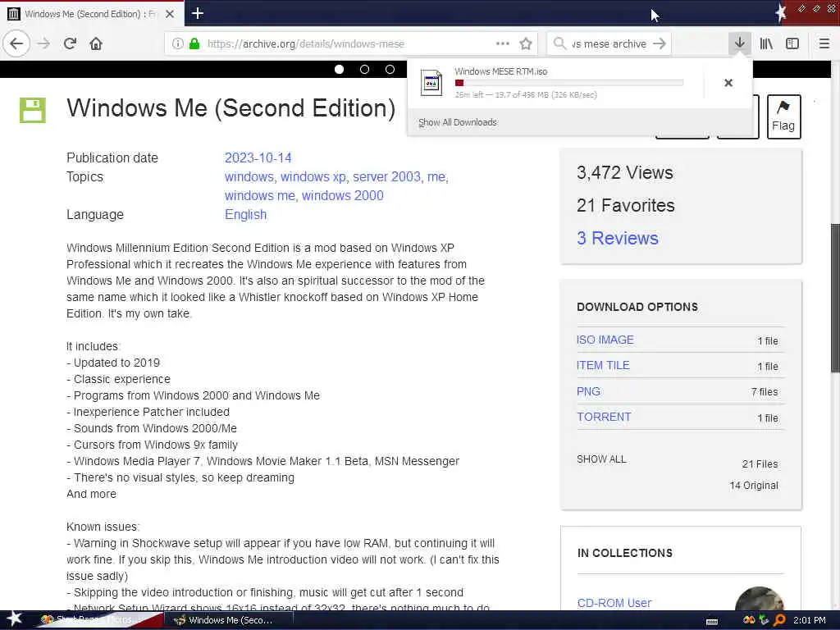
Task: Cancel the Windows MESE RTM.iso download
Action: tap(728, 83)
